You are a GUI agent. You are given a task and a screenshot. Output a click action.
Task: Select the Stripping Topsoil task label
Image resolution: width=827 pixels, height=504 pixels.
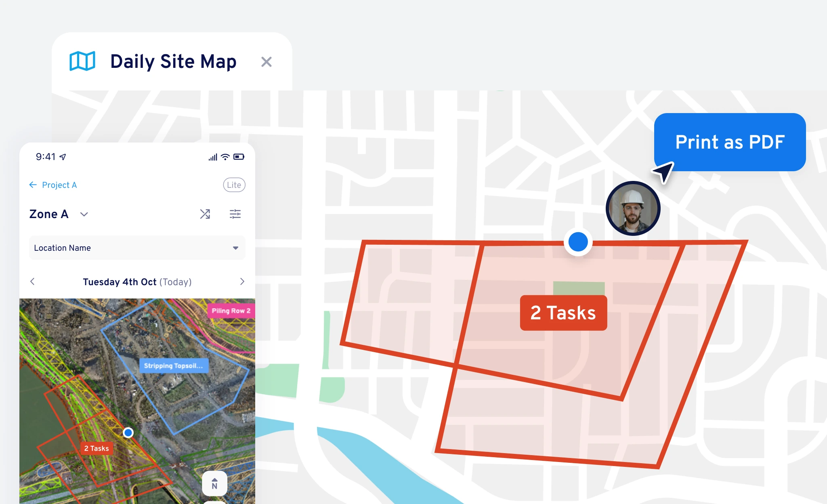coord(174,365)
